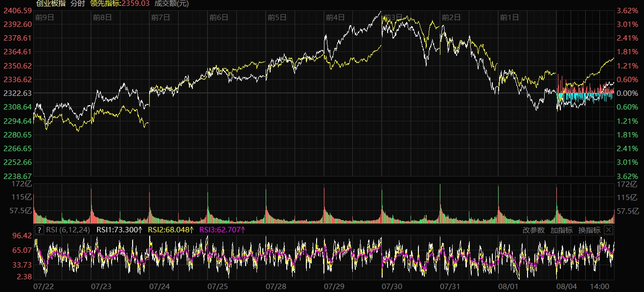Click the yellow RSI2 value readout
This screenshot has width=644, height=292.
[170, 230]
